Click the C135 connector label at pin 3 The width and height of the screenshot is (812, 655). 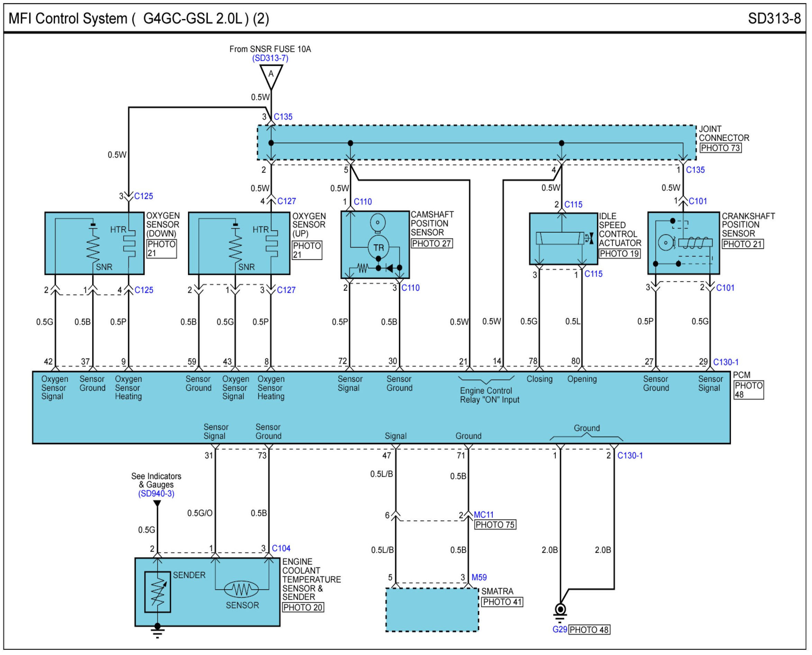coord(283,117)
